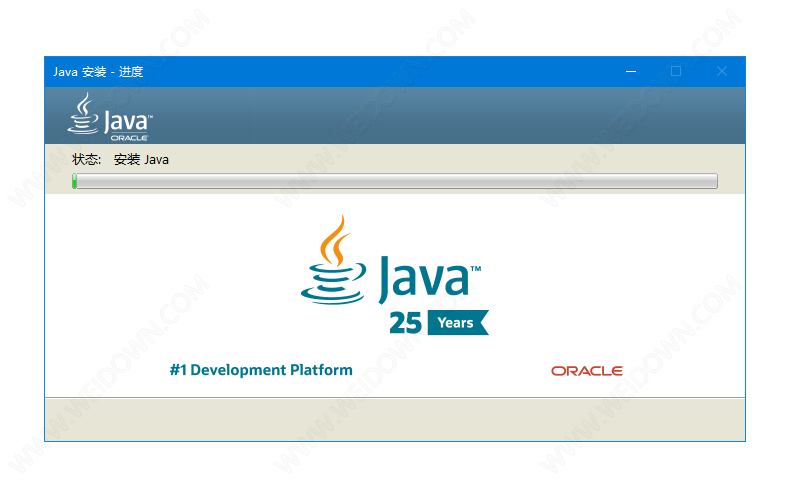This screenshot has height=500, width=790.
Task: Click the Java Oracle logo in header banner
Action: click(110, 116)
